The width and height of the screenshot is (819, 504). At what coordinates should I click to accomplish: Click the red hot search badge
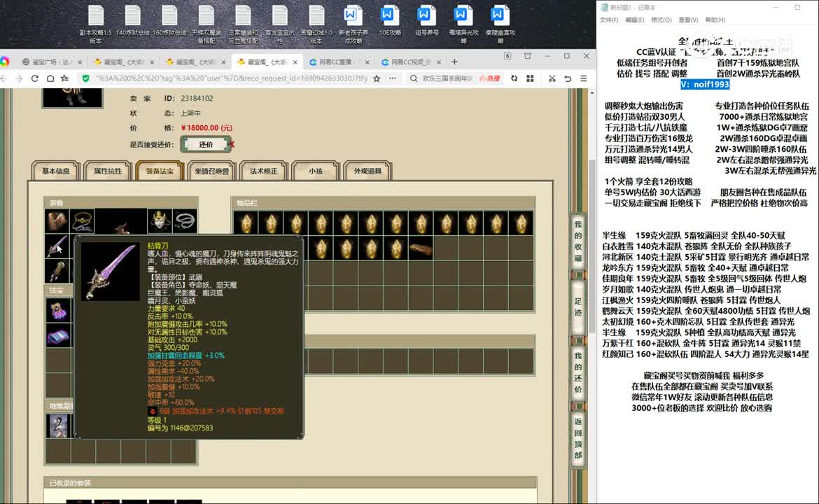pyautogui.click(x=490, y=78)
